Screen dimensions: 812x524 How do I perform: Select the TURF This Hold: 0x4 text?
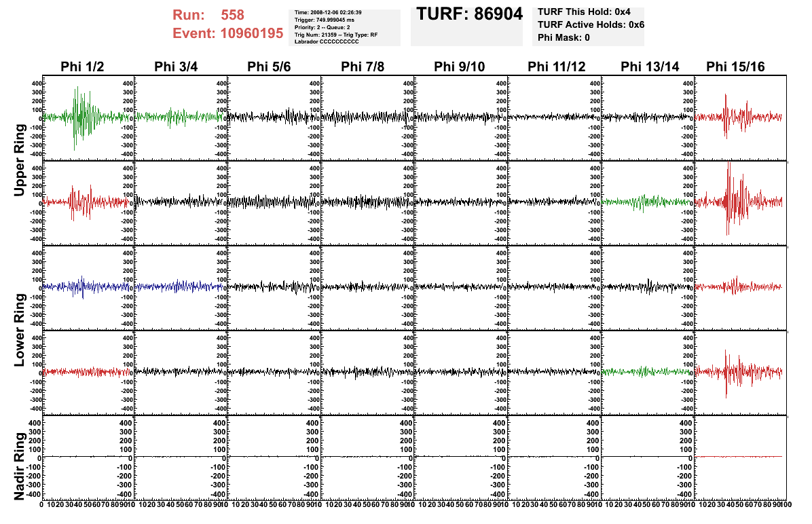pyautogui.click(x=584, y=12)
